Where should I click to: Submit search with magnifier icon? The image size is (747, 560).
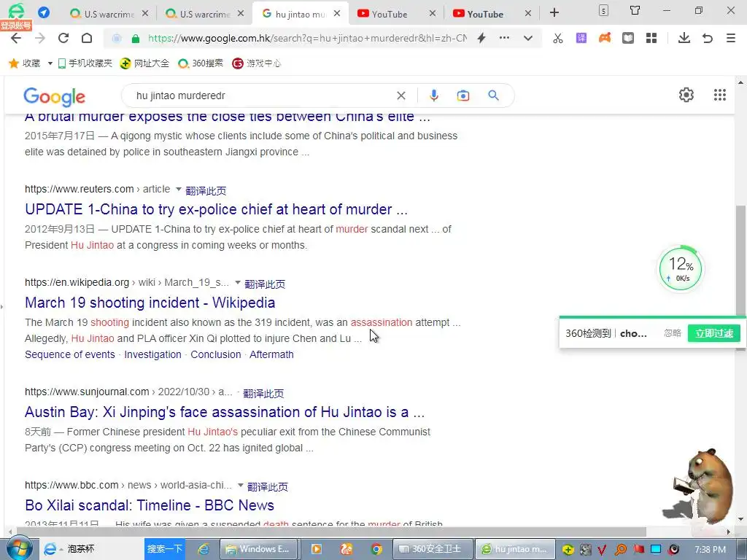(494, 96)
